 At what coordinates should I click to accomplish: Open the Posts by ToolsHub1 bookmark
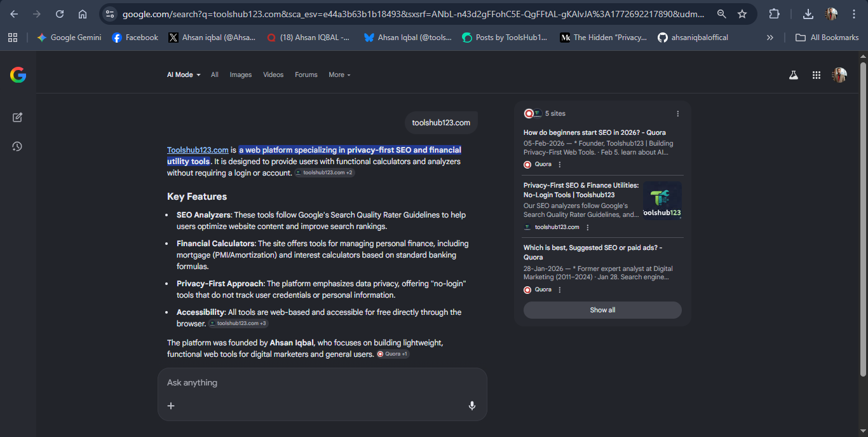coord(505,38)
